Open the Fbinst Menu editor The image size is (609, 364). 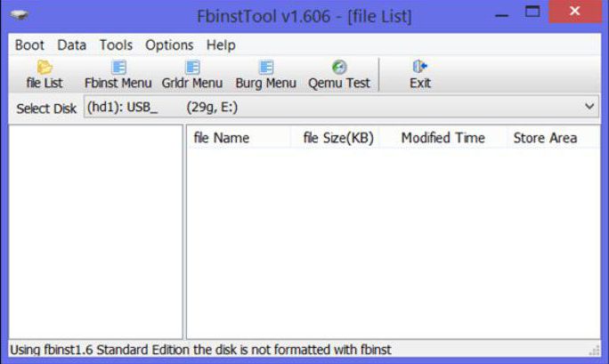pyautogui.click(x=118, y=75)
